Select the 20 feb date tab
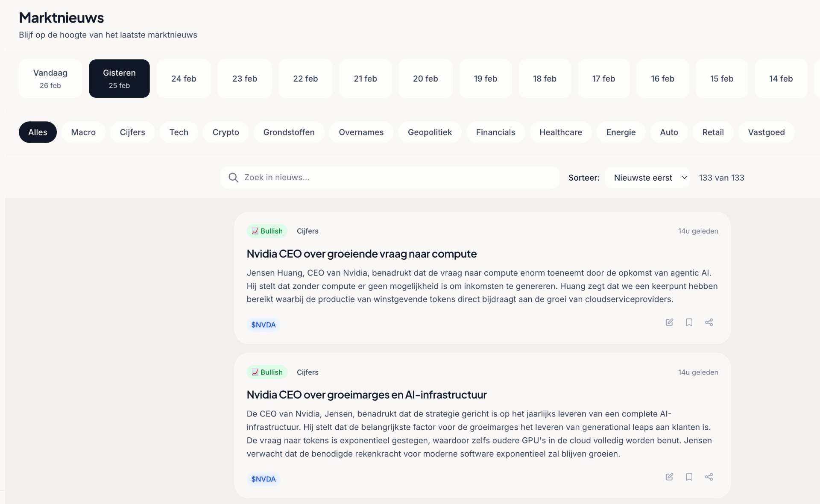This screenshot has width=820, height=504. (425, 78)
